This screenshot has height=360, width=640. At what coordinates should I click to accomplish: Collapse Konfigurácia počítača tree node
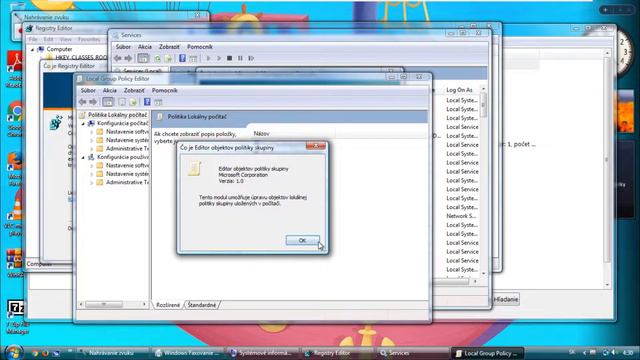click(x=83, y=123)
